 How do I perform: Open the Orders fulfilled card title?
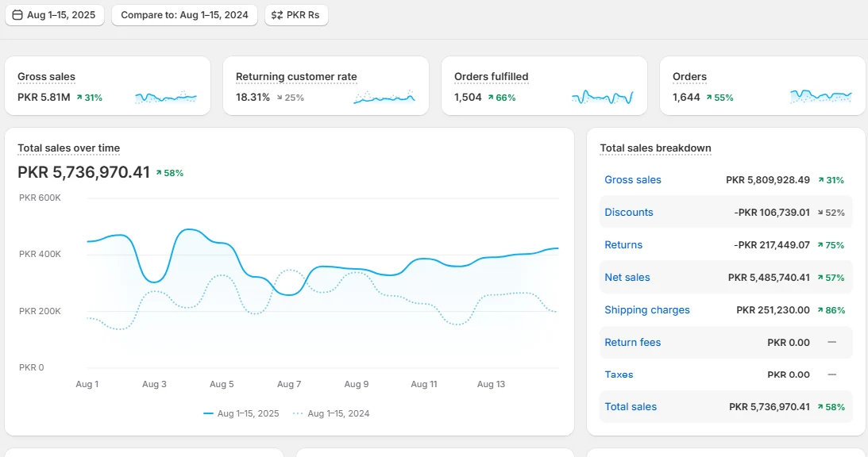point(491,77)
